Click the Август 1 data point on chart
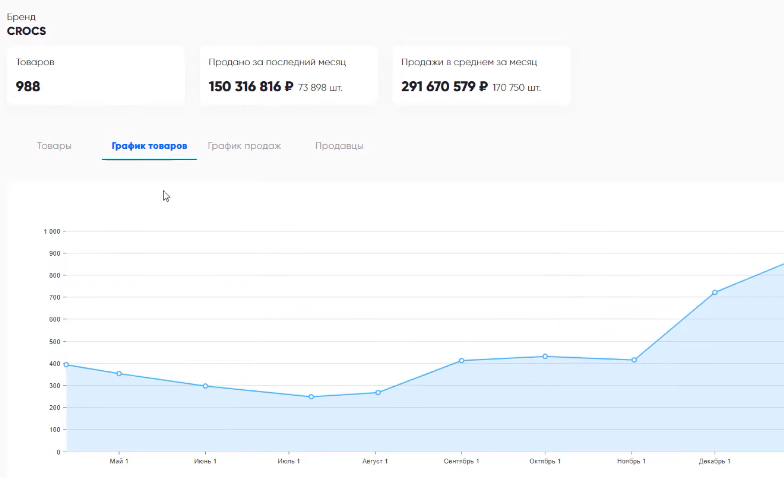This screenshot has height=477, width=784. click(x=378, y=392)
